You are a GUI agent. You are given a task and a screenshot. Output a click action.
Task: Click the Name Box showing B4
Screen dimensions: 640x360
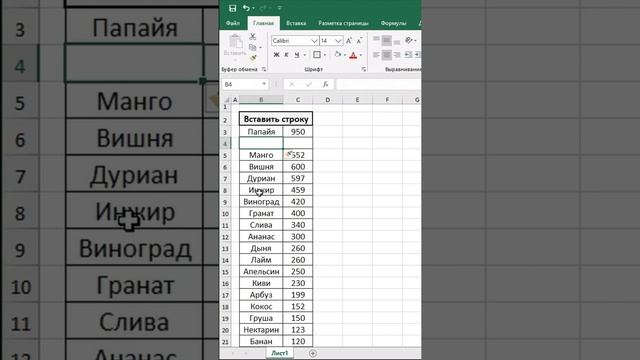pos(242,84)
